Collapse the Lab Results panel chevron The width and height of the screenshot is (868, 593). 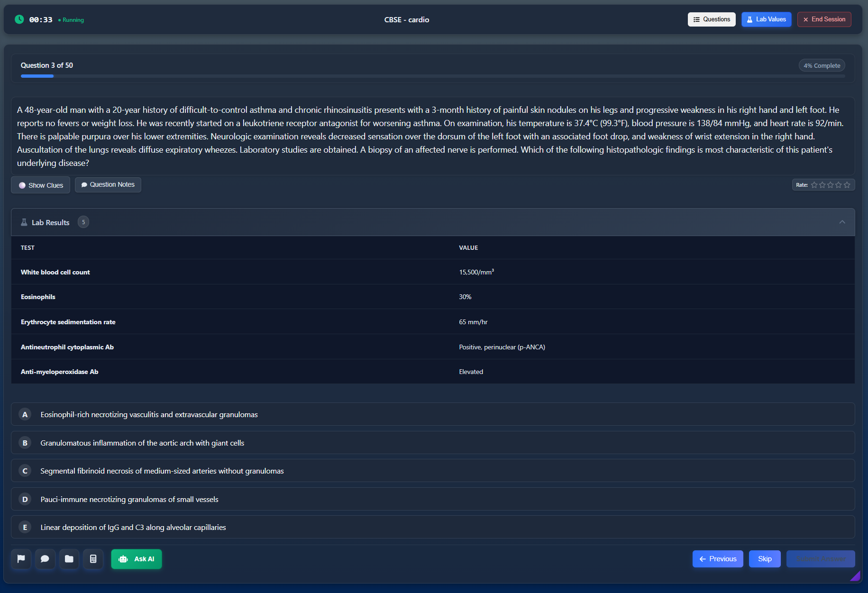click(x=842, y=222)
